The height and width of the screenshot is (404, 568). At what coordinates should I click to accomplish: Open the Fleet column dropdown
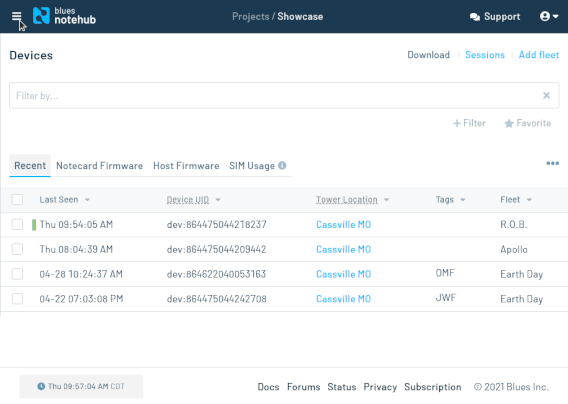[x=529, y=200]
